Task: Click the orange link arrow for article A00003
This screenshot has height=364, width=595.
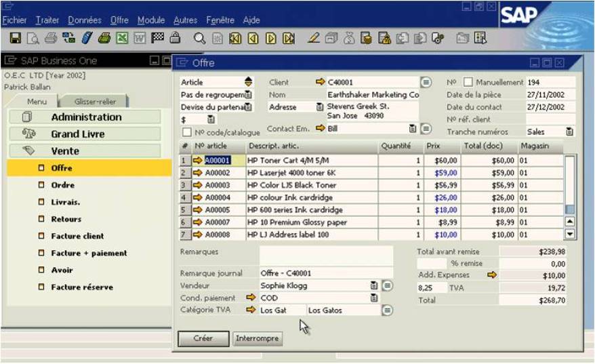Action: pyautogui.click(x=197, y=185)
